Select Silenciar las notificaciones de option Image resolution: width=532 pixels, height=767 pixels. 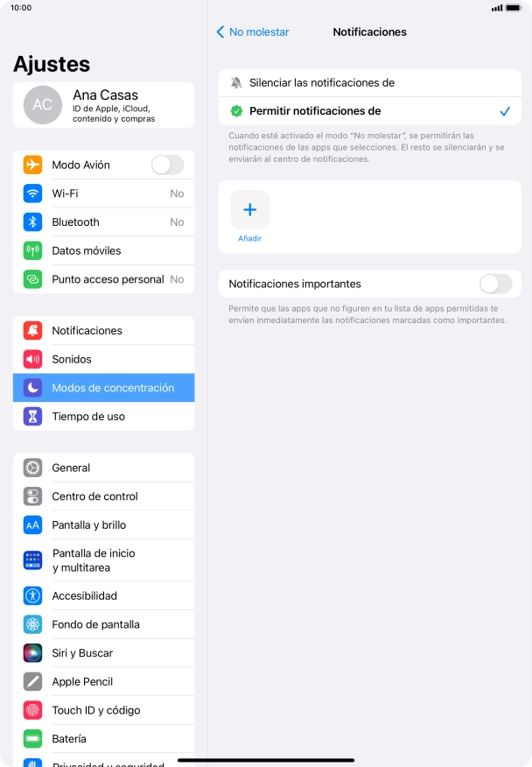pos(369,82)
